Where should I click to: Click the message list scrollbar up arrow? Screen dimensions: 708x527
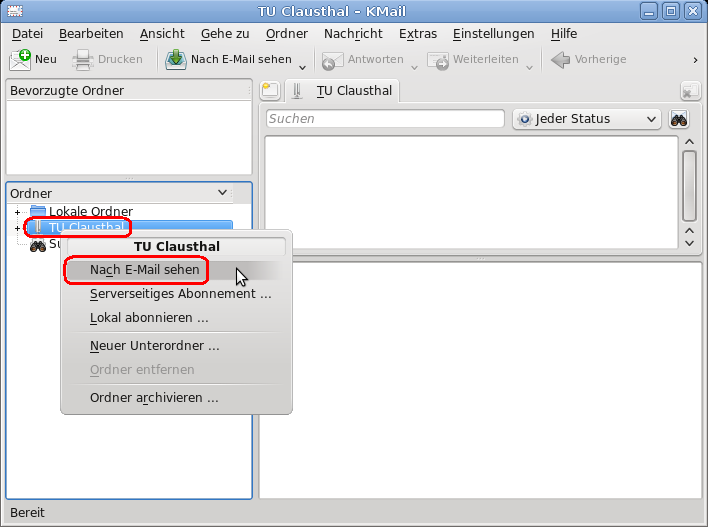[689, 142]
